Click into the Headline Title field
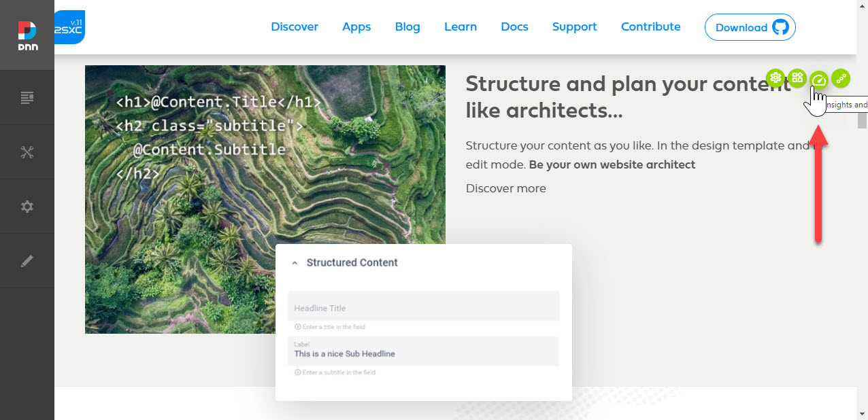This screenshot has width=868, height=420. pyautogui.click(x=423, y=307)
